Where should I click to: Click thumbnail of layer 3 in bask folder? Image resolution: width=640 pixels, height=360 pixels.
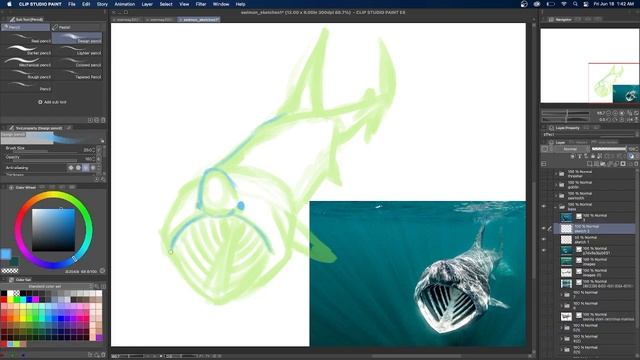(x=566, y=218)
